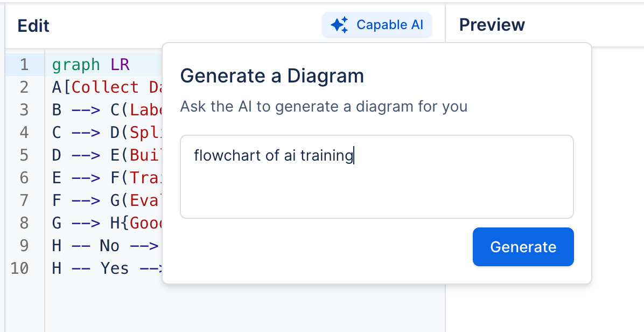This screenshot has height=332, width=644.
Task: Select line number 4 in the gutter
Action: [24, 133]
